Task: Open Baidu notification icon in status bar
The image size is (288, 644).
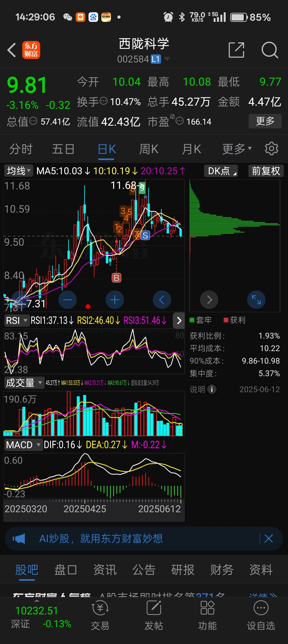Action: point(93,17)
